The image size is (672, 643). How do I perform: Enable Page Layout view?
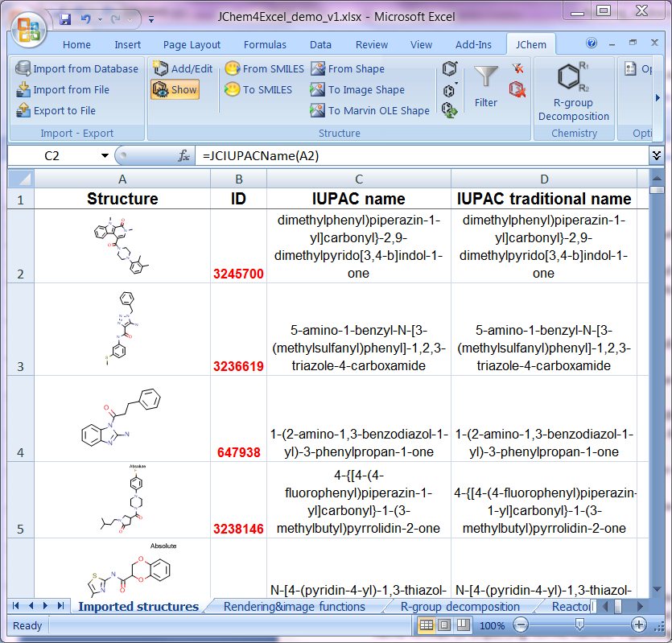443,625
